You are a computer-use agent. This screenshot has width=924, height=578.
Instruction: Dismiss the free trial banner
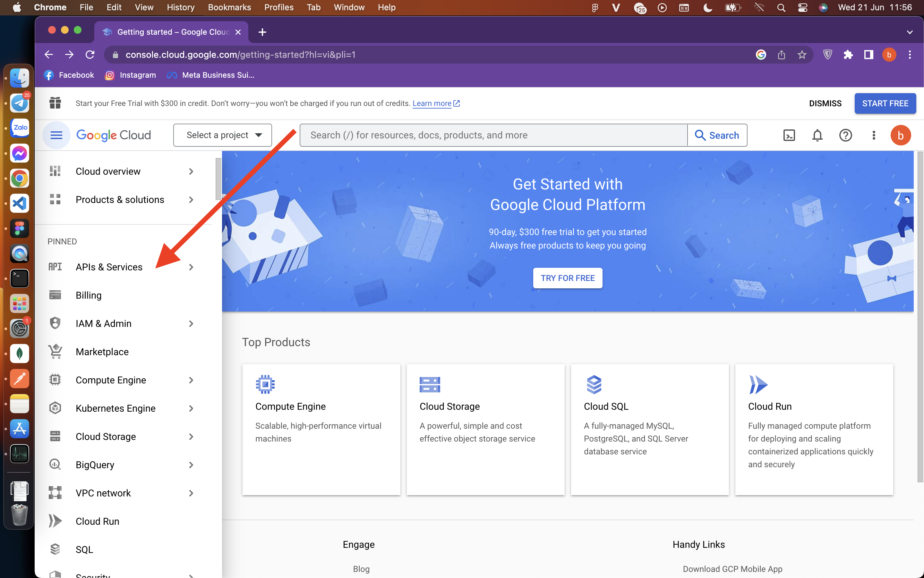click(825, 103)
